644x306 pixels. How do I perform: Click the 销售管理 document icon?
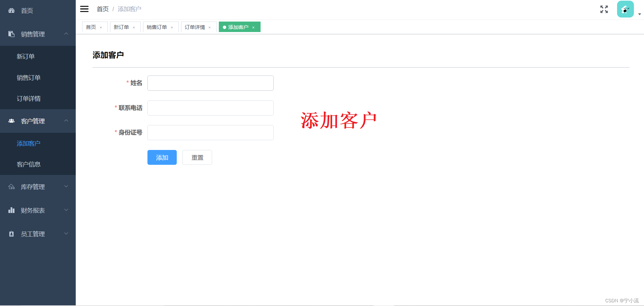point(11,34)
